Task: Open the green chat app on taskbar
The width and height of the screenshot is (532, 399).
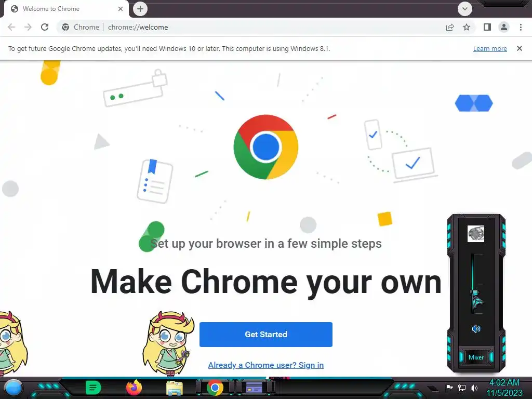Action: 94,388
